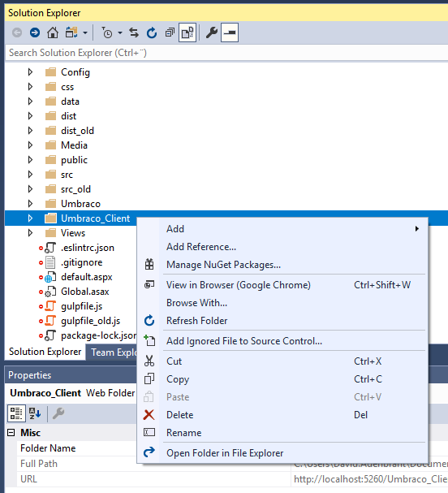The image size is (448, 493).
Task: Select the Global.asax file
Action: tap(85, 292)
